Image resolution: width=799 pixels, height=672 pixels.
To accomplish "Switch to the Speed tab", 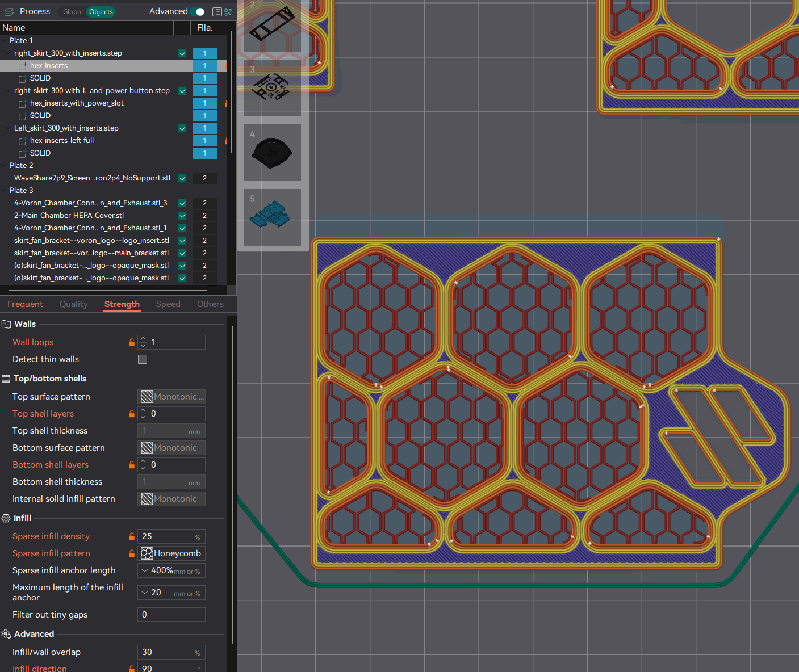I will coord(168,304).
